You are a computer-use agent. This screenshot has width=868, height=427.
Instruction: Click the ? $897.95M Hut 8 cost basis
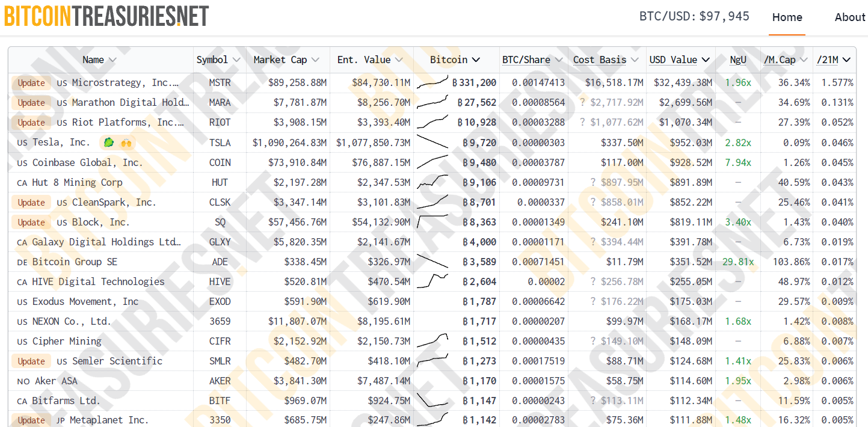coord(617,182)
